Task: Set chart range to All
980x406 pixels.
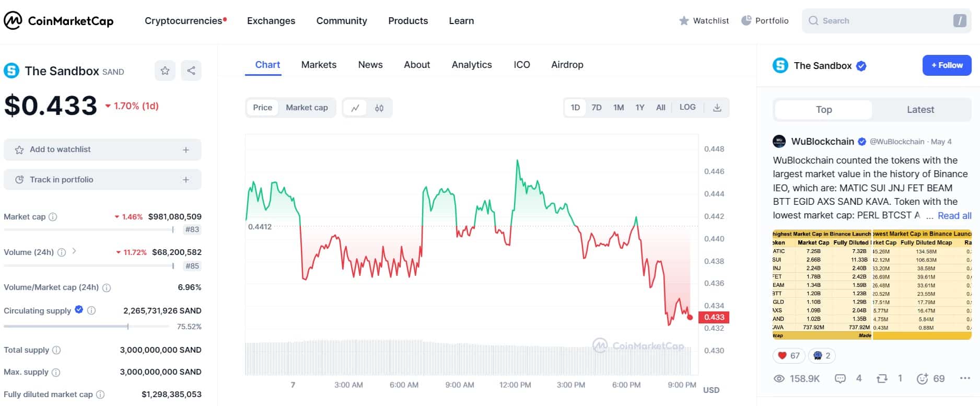Action: click(661, 108)
